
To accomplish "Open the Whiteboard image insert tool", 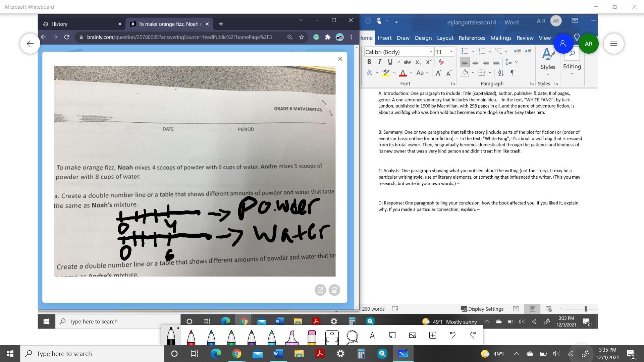I will point(412,335).
